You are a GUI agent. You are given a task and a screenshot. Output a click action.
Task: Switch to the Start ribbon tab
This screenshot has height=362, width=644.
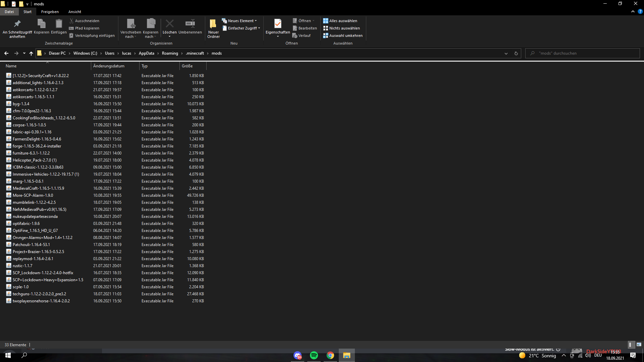point(28,12)
